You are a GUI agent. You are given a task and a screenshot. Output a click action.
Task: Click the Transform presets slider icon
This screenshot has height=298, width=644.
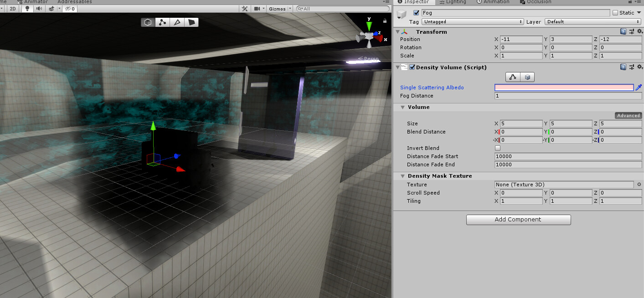(632, 31)
